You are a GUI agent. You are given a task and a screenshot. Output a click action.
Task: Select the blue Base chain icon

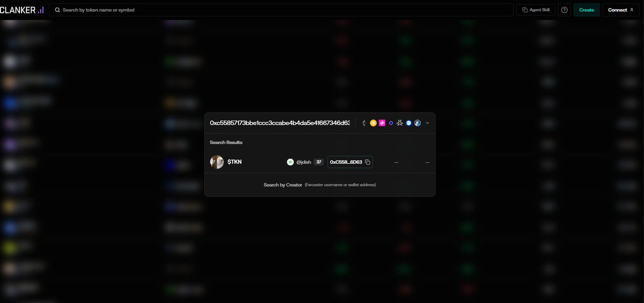click(408, 123)
